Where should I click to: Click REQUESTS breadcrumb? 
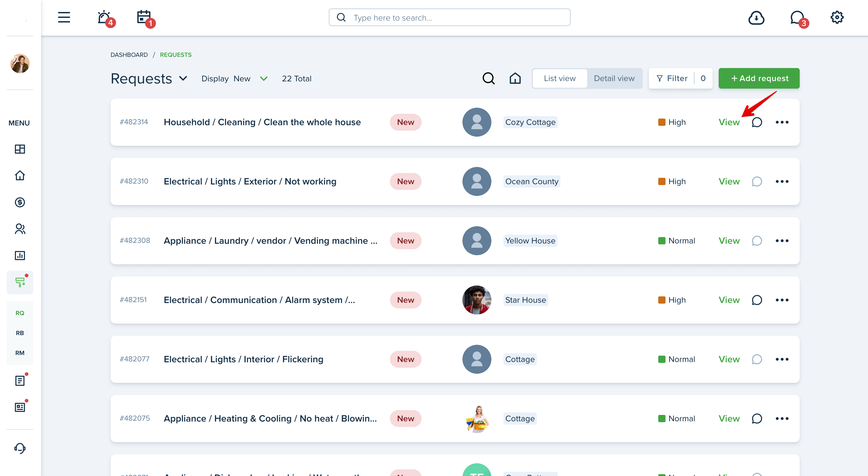176,55
